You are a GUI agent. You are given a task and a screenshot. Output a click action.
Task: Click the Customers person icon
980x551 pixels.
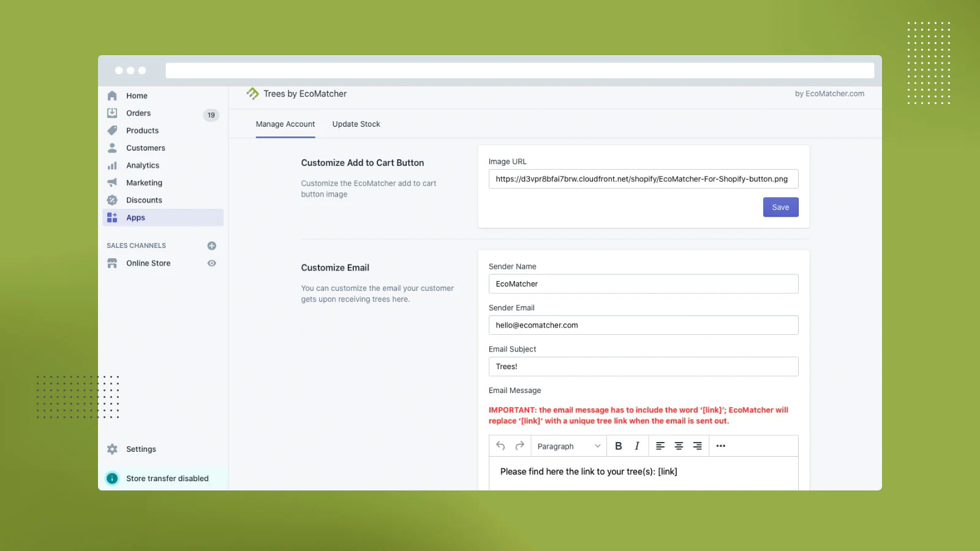click(x=112, y=148)
